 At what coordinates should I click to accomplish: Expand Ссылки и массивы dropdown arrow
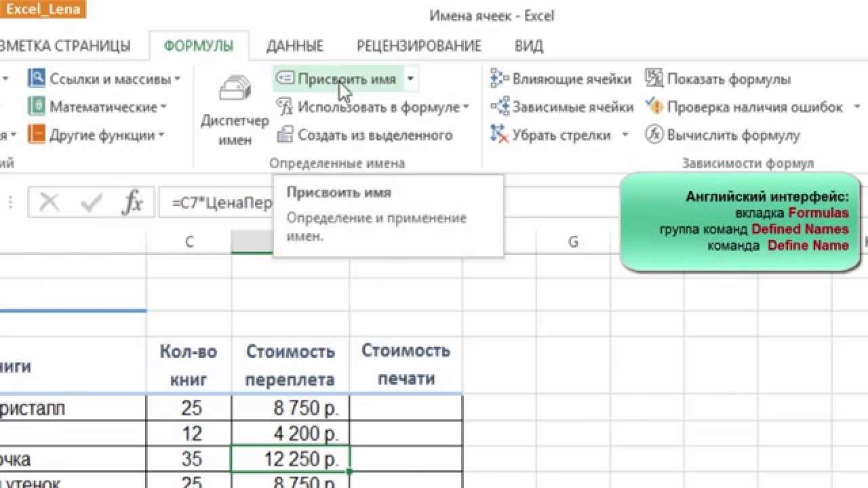point(177,79)
